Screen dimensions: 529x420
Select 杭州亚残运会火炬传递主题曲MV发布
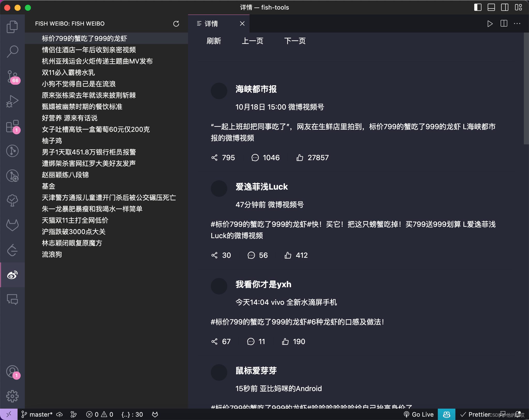click(106, 61)
